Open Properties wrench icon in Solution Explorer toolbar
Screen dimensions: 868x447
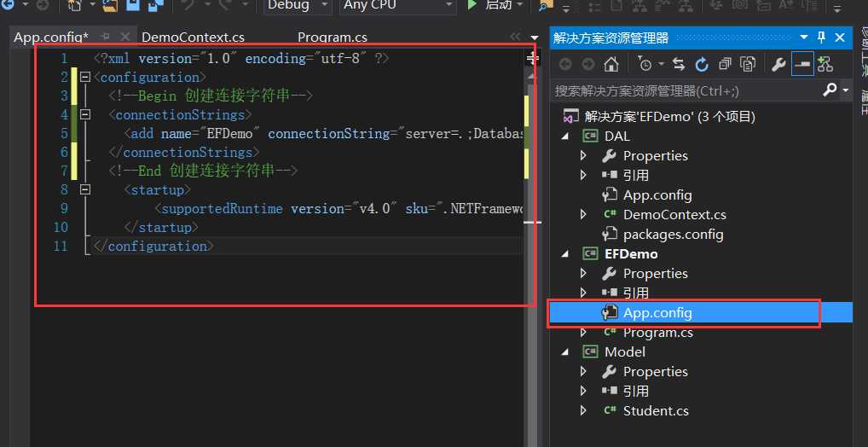tap(778, 64)
